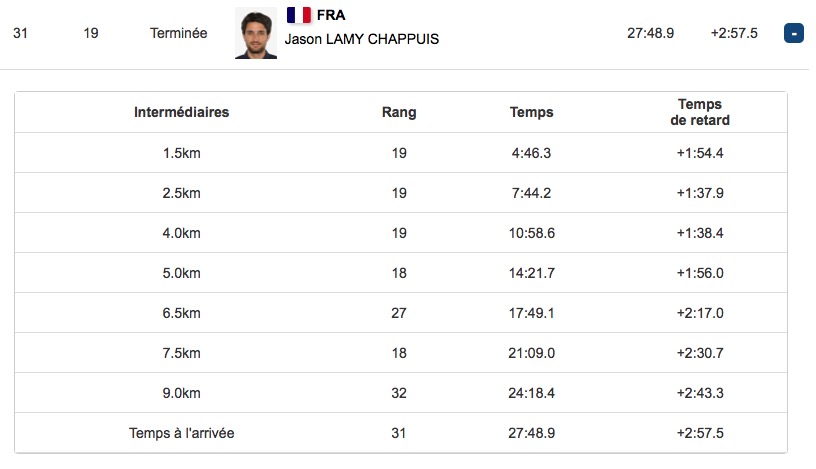This screenshot has height=469, width=816.
Task: Select the Temps à l'arrivée row
Action: [x=401, y=433]
